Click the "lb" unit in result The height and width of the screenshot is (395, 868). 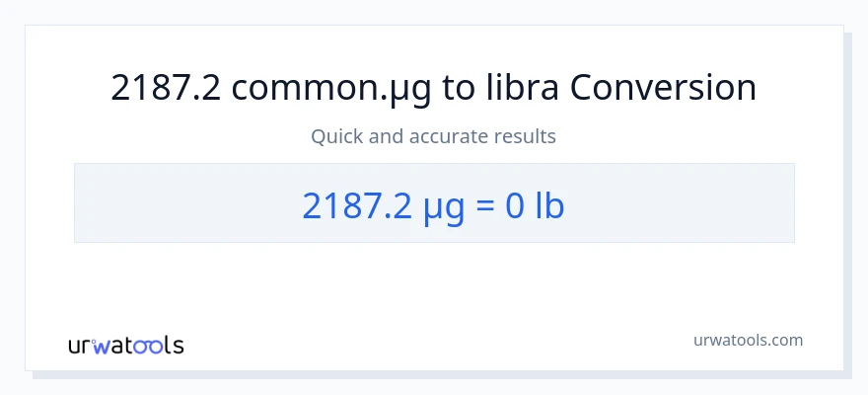coord(549,203)
